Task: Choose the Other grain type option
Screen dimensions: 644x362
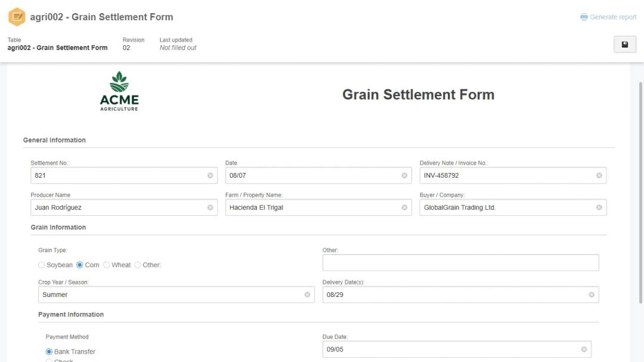Action: pyautogui.click(x=138, y=265)
